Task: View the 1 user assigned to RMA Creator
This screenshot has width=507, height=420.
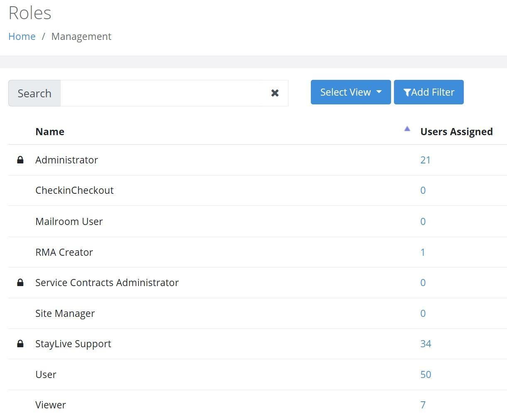Action: click(x=423, y=252)
